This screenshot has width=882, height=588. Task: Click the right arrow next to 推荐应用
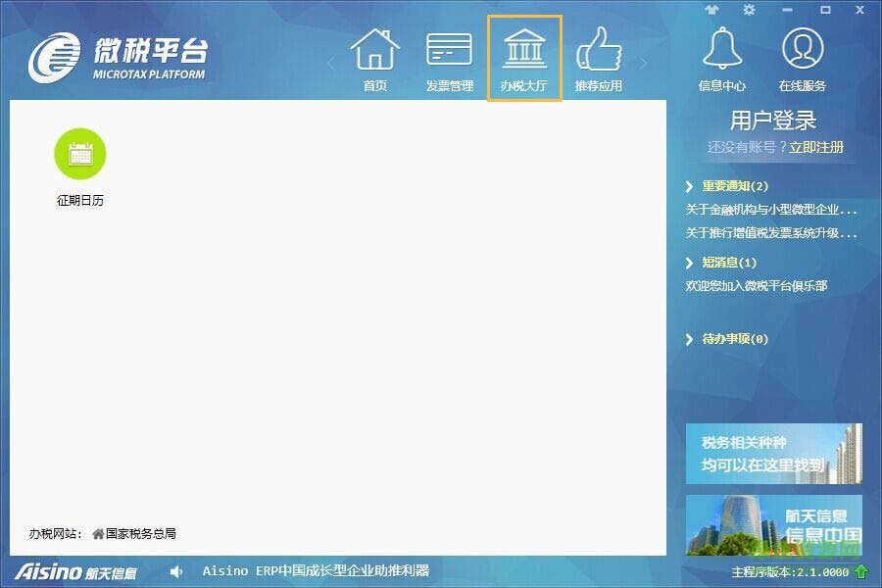click(x=644, y=61)
